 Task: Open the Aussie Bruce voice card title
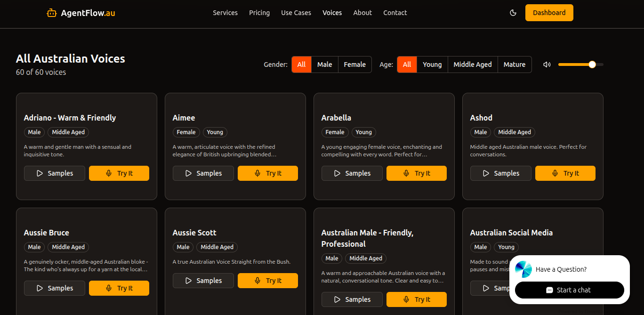pyautogui.click(x=47, y=233)
